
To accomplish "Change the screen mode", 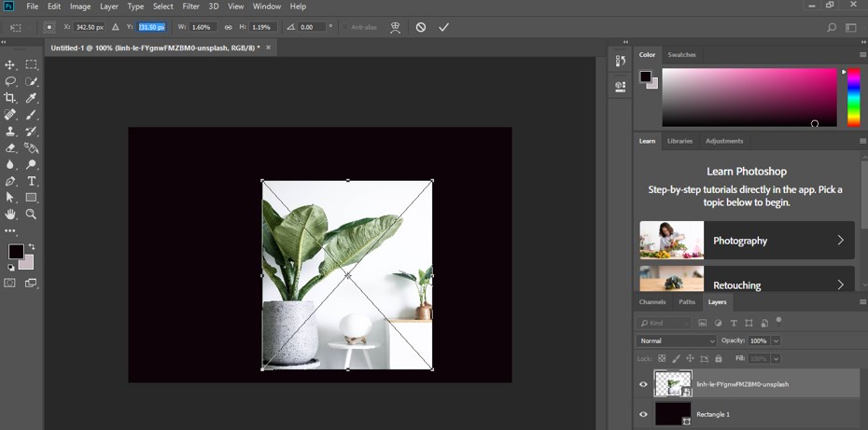I will 32,283.
